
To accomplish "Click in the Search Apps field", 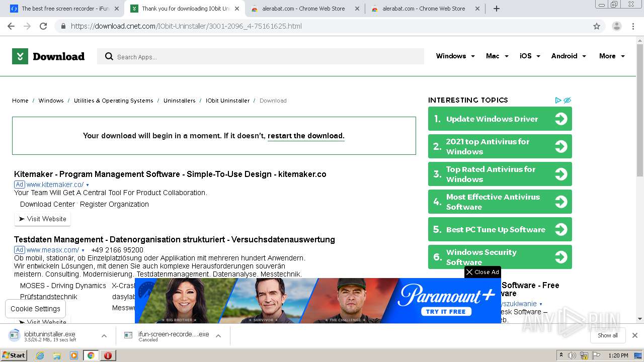I will 261,56.
